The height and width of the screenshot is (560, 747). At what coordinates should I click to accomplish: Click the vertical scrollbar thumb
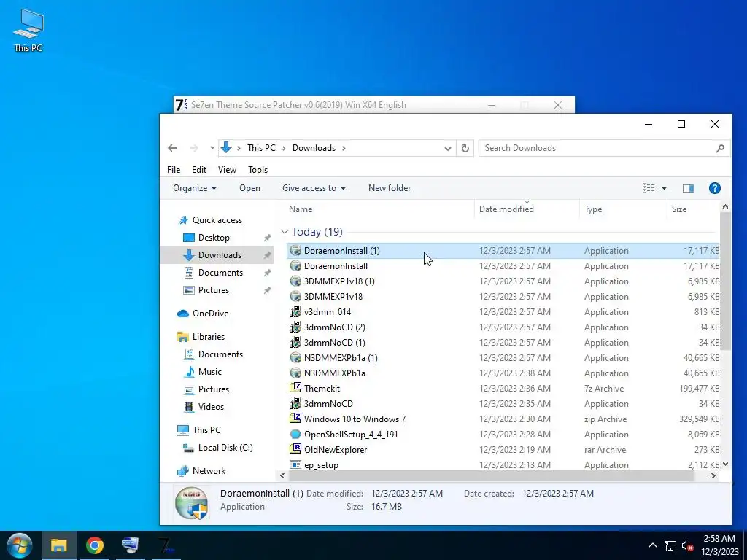[x=725, y=281]
